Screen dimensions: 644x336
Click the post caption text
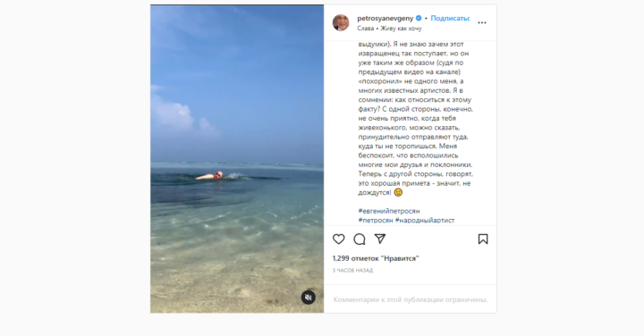click(x=415, y=118)
